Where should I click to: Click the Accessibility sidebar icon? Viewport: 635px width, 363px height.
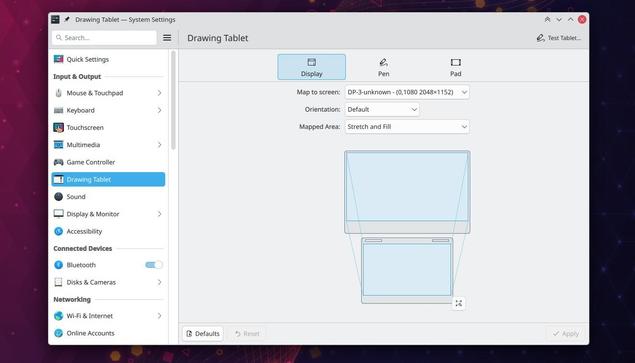tap(58, 231)
